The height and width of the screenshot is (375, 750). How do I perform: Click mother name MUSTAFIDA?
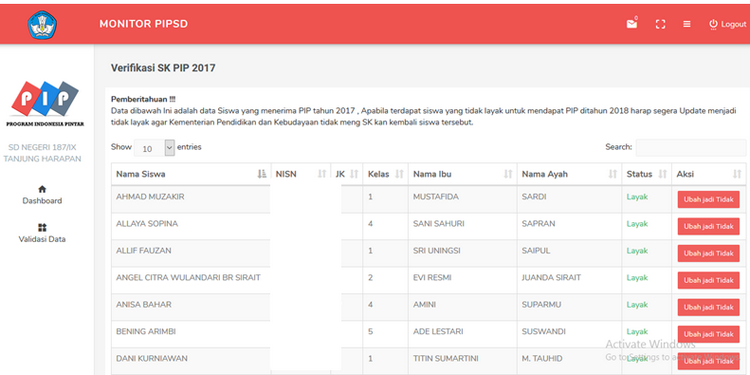point(436,197)
